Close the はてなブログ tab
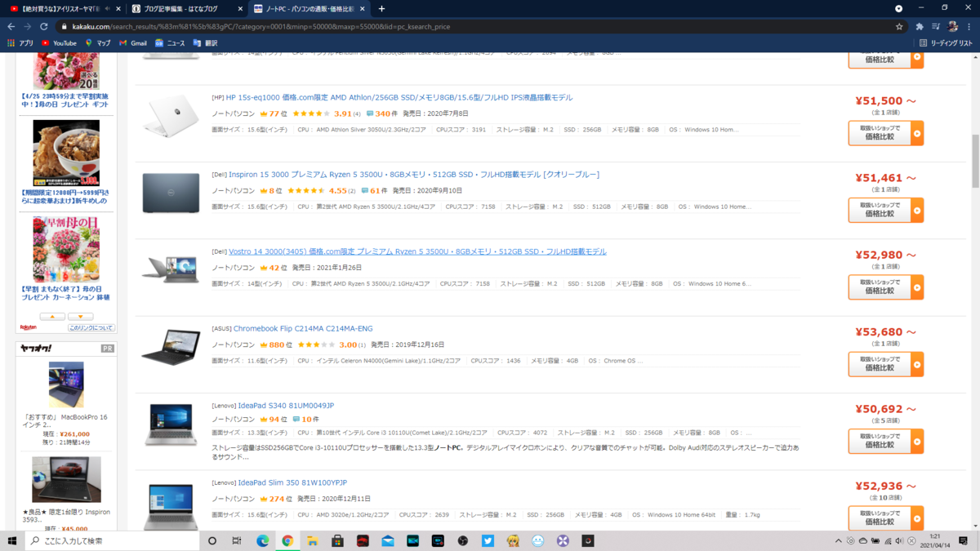 pyautogui.click(x=240, y=9)
